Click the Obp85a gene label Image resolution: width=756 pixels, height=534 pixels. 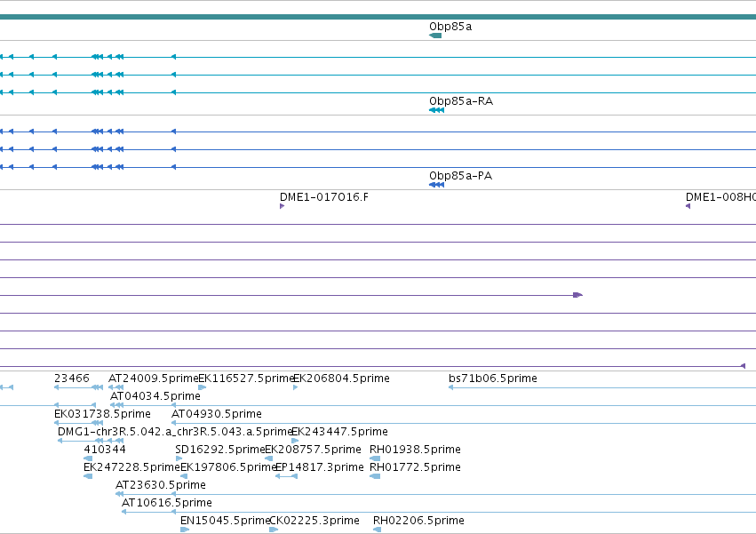coord(450,27)
